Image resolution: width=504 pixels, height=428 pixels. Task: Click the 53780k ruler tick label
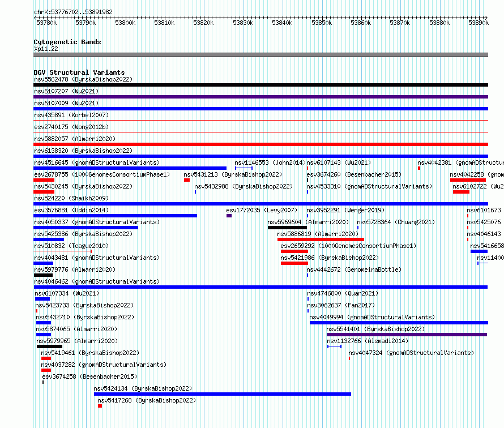46,23
